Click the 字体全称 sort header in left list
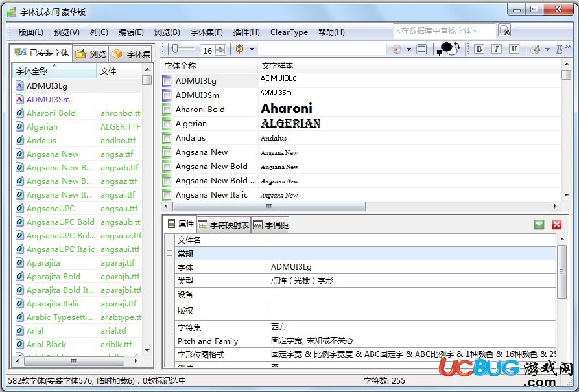Screen dimensions: 579x392 (x=54, y=71)
